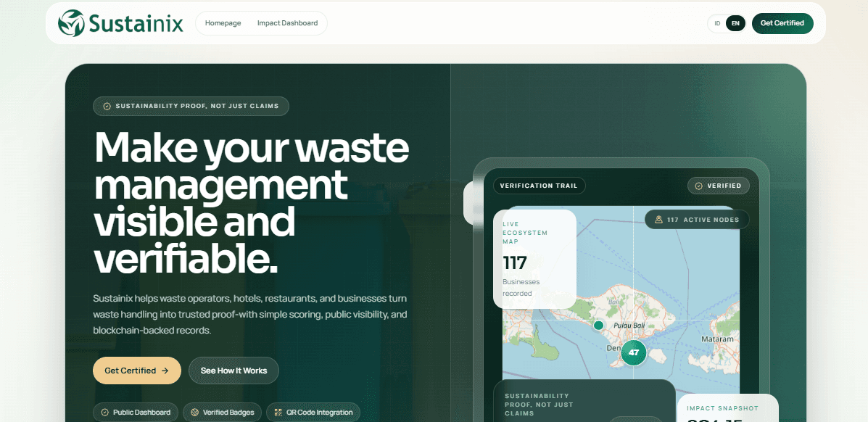This screenshot has width=868, height=422.
Task: Switch language to EN
Action: [735, 23]
